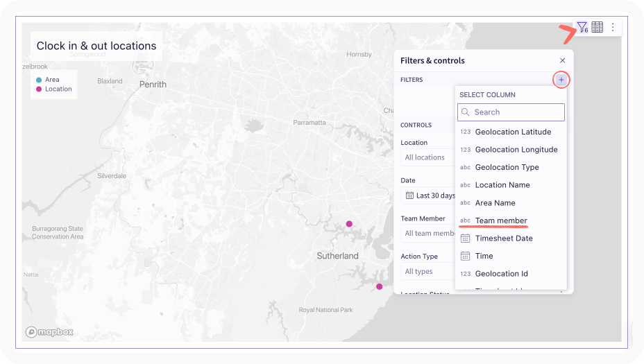Click the abc type icon beside Location Name
Viewport: 644px width, 364px height.
pyautogui.click(x=466, y=185)
